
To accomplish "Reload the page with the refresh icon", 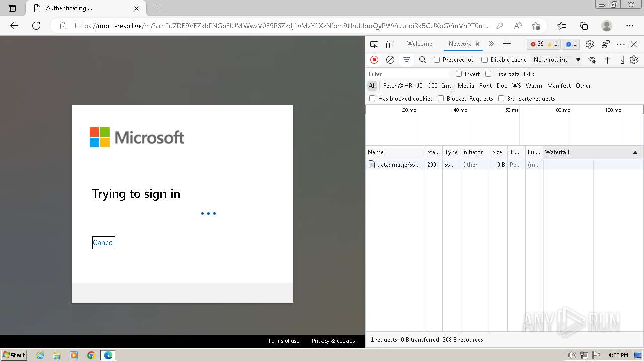I will coord(36,26).
